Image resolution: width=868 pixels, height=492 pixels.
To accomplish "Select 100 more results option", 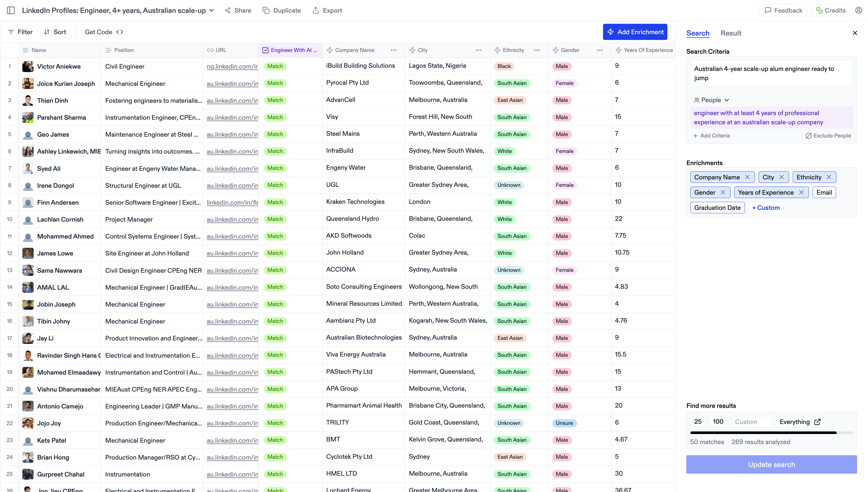I will coord(718,421).
